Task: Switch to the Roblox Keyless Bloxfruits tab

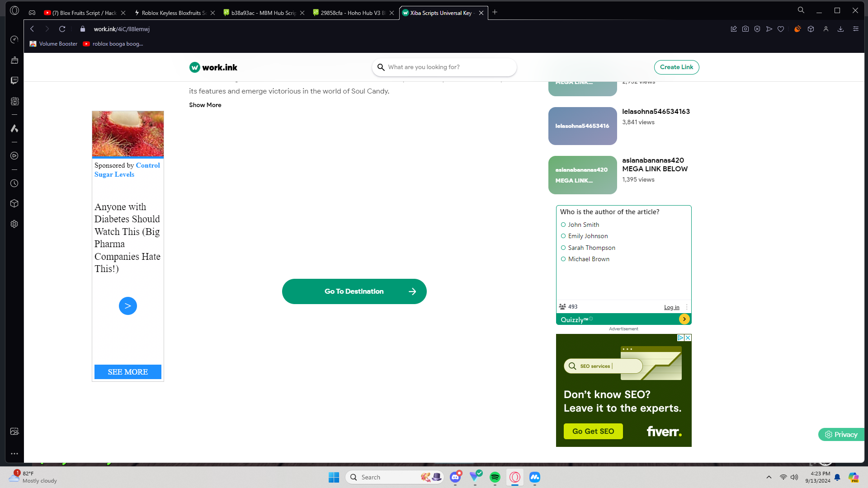Action: [x=174, y=13]
